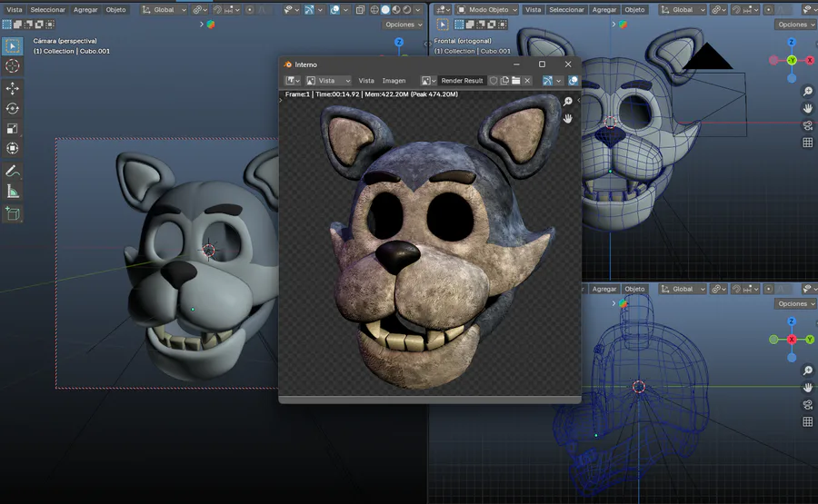Open Opciones dropdown in camera viewport
The width and height of the screenshot is (818, 504).
[x=404, y=25]
